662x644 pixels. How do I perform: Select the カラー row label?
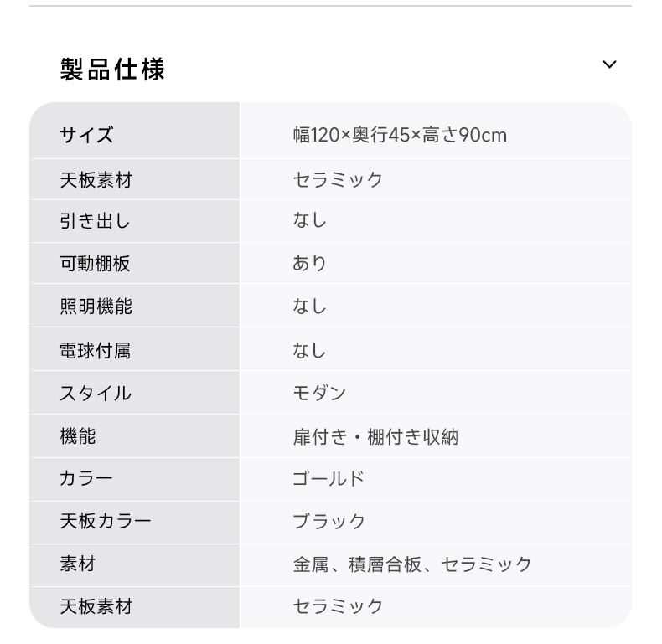[x=85, y=478]
